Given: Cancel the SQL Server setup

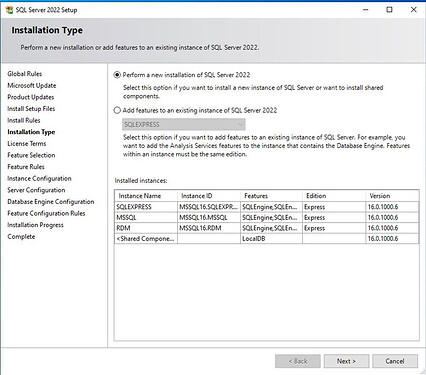Looking at the screenshot, I should point(395,361).
